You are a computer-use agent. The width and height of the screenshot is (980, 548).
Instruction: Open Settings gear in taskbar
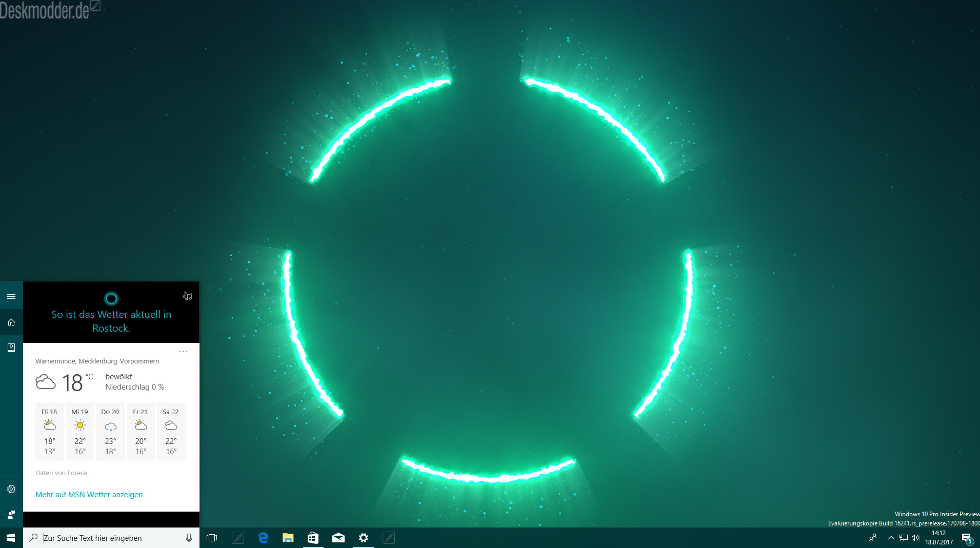click(364, 538)
